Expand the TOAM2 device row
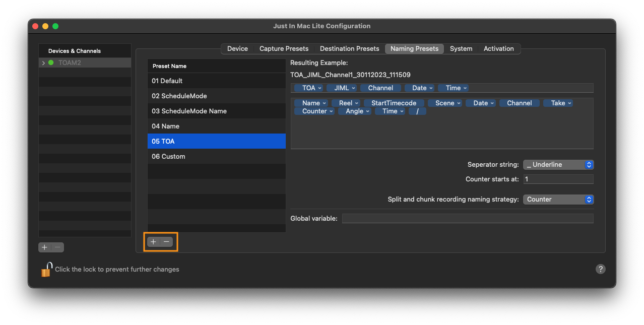This screenshot has height=325, width=644. [x=43, y=63]
